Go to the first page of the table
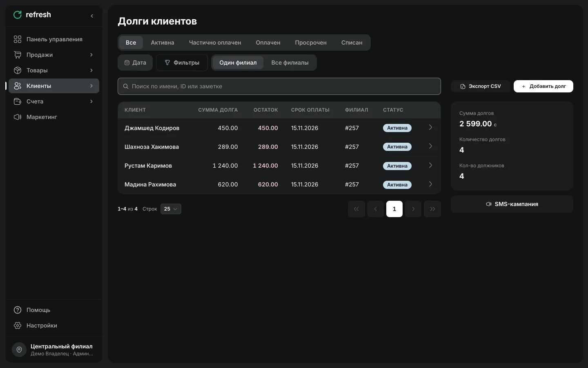Image resolution: width=588 pixels, height=368 pixels. tap(356, 209)
